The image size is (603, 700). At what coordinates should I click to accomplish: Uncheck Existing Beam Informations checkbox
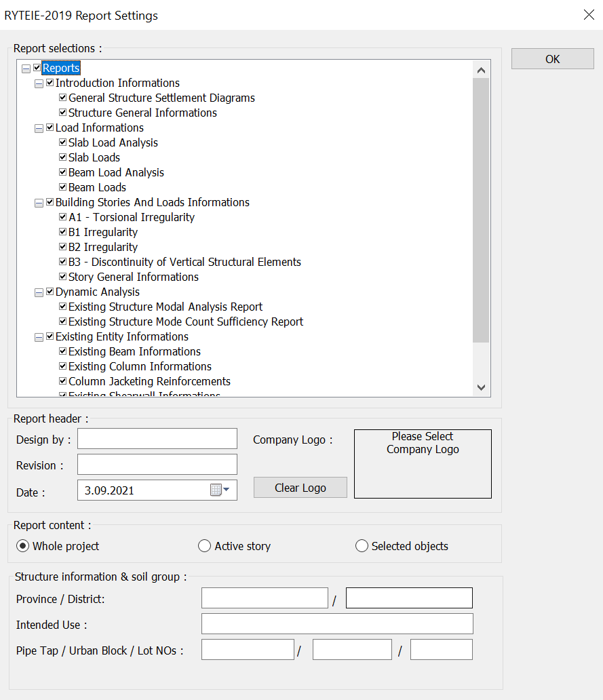[x=63, y=351]
